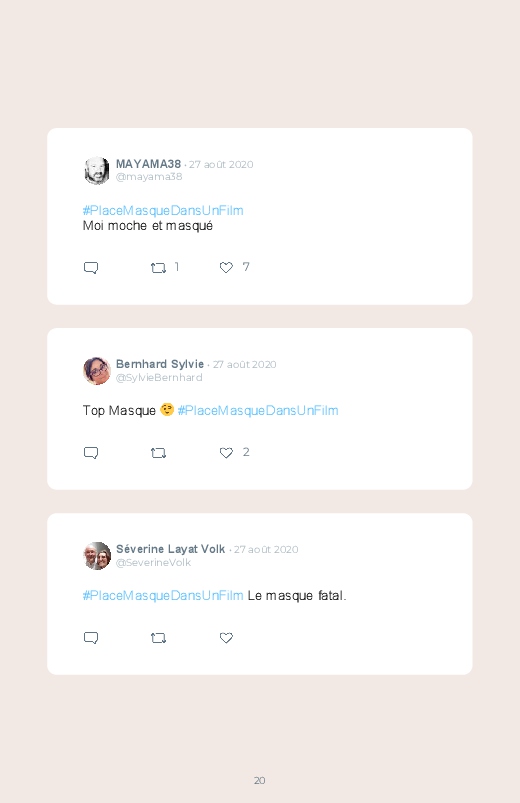
Task: Visit @SeverineVolk handle
Action: click(x=153, y=562)
